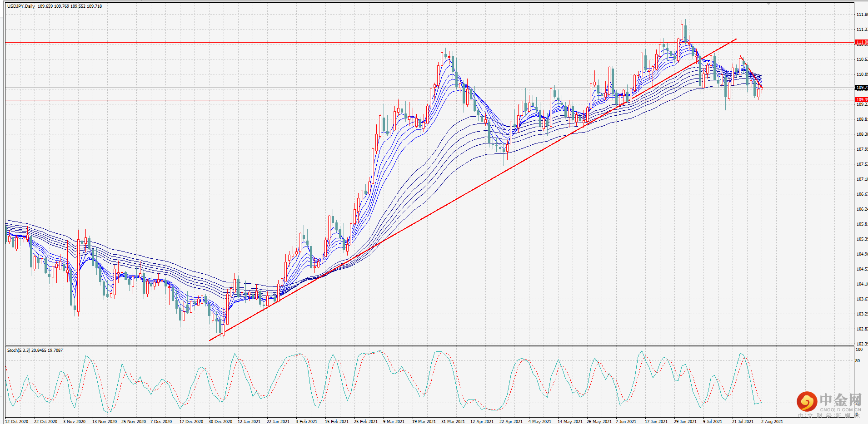This screenshot has width=868, height=424.
Task: Click the 15 Feb 2021 date label
Action: (337, 421)
